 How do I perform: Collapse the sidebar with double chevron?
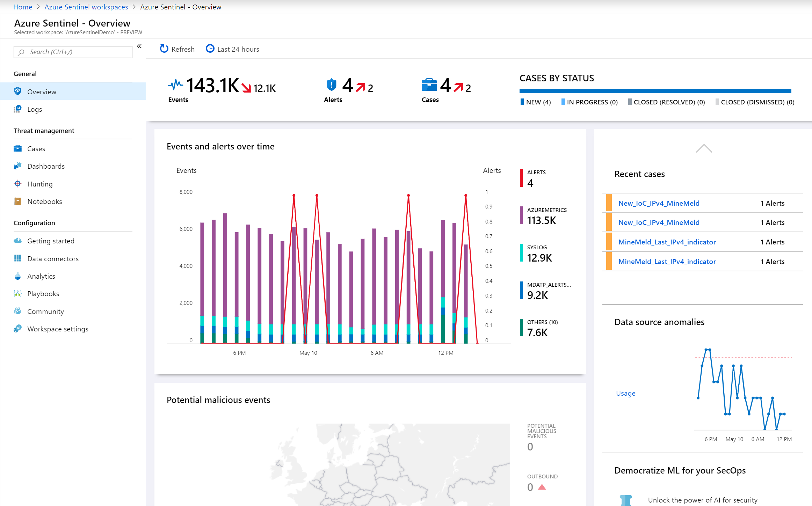139,46
